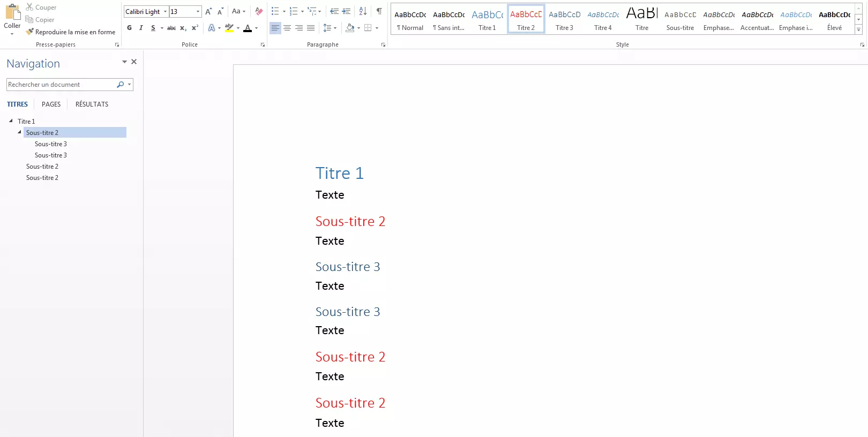Switch to PAGES navigation tab

click(x=51, y=104)
